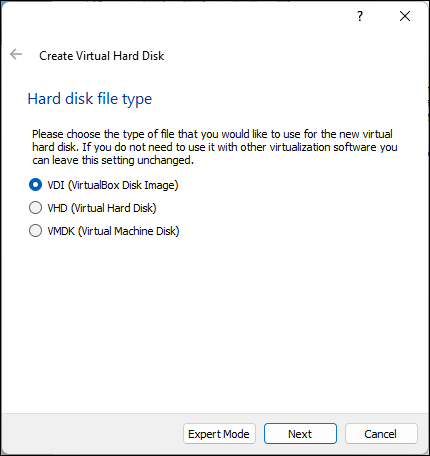Click the 'VMDK (Virtual Machine Disk)' label text

coord(113,231)
